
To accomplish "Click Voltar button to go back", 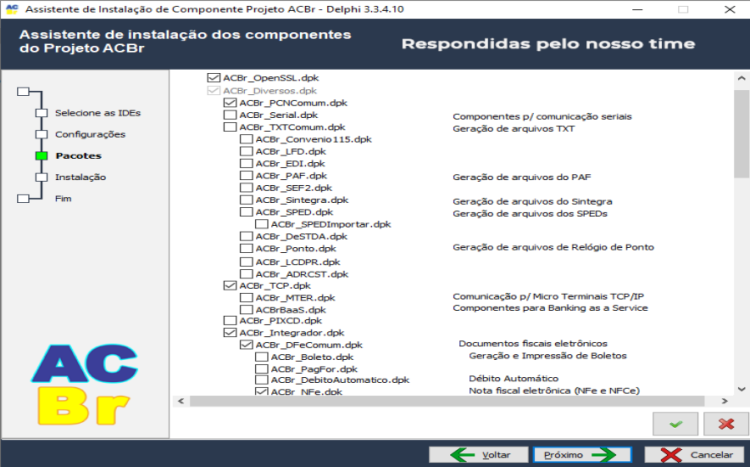I will pyautogui.click(x=478, y=455).
